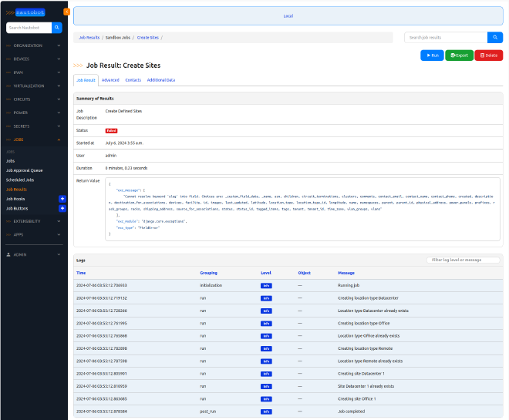Switch to the Advanced tab
This screenshot has width=509, height=420.
coord(110,80)
